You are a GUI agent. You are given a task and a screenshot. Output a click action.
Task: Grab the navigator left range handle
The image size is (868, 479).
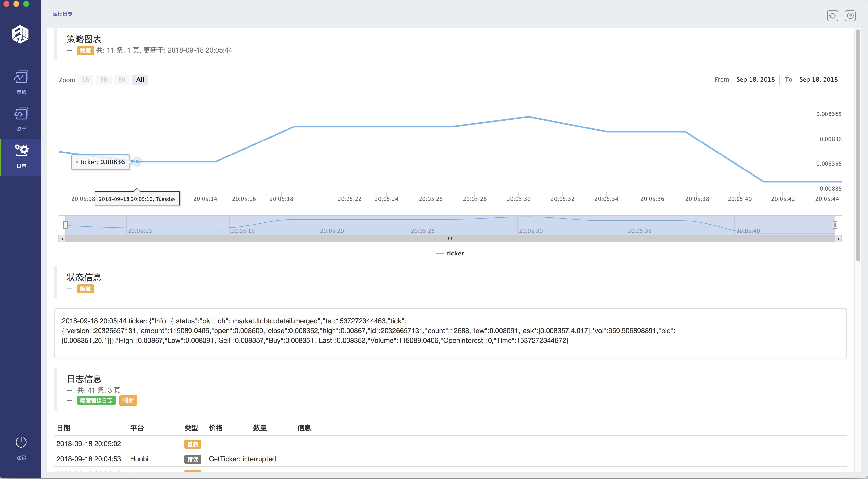pos(66,225)
